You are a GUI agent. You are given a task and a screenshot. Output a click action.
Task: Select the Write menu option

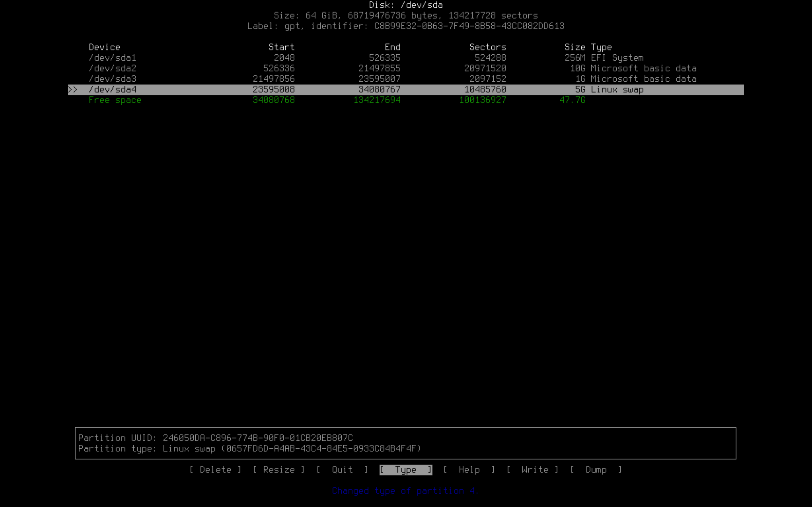535,470
